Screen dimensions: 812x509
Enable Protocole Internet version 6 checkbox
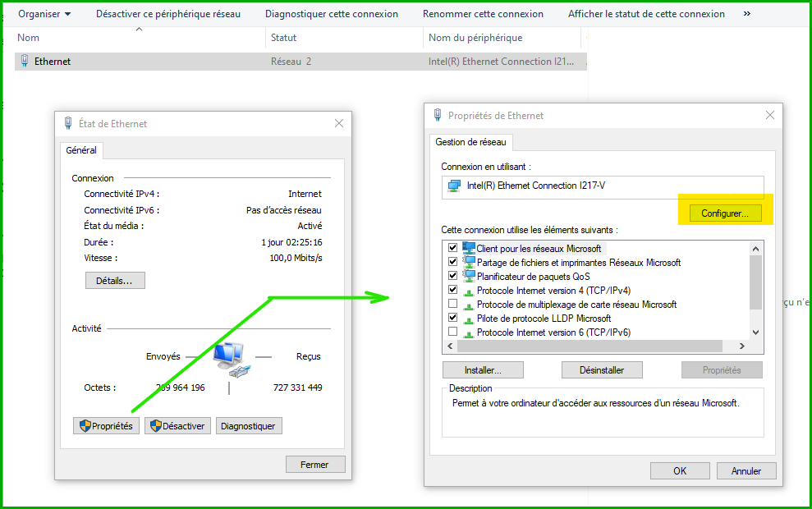(452, 332)
